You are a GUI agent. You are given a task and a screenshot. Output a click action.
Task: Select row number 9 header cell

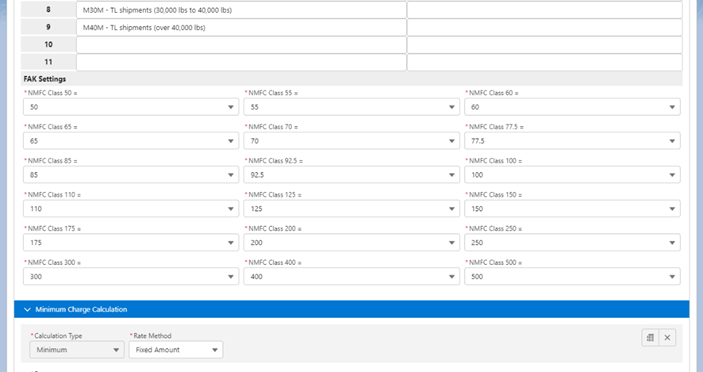tap(48, 27)
